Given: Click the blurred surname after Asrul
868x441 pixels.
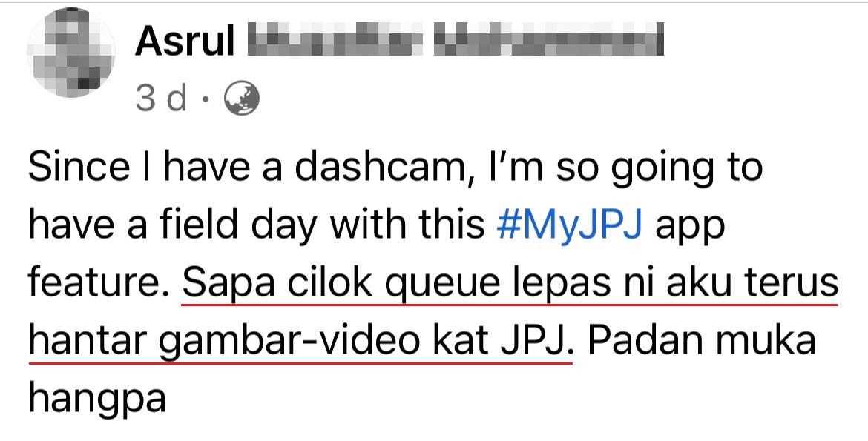Looking at the screenshot, I should tap(455, 39).
